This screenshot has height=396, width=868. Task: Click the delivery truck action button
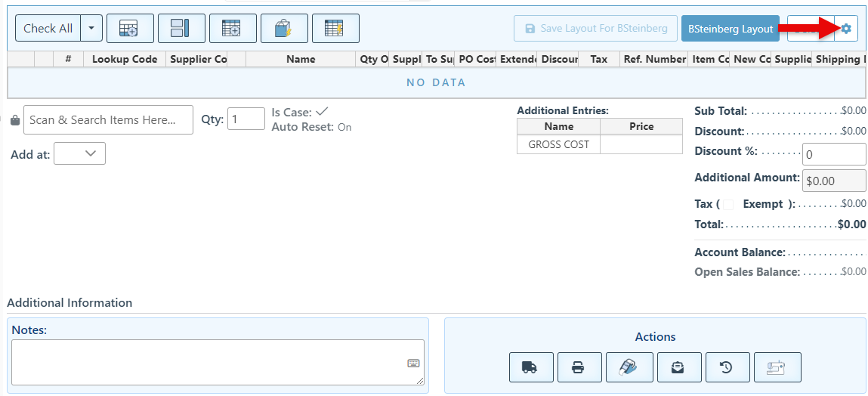click(531, 367)
